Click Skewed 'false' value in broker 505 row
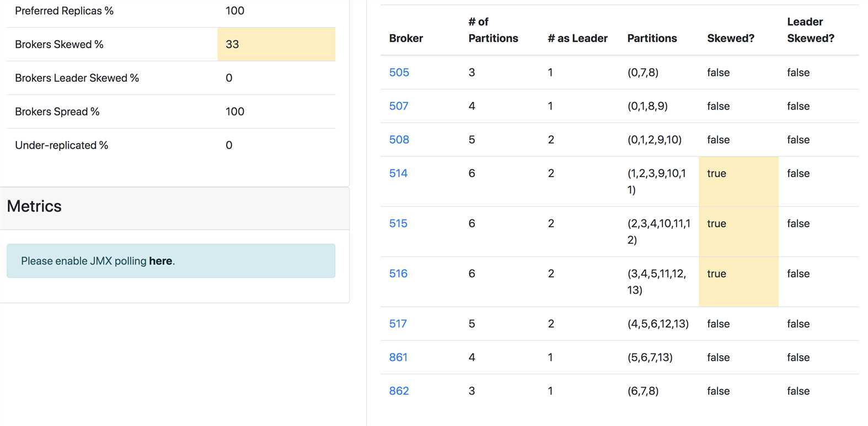Screen dimensions: 868x426 pyautogui.click(x=718, y=72)
